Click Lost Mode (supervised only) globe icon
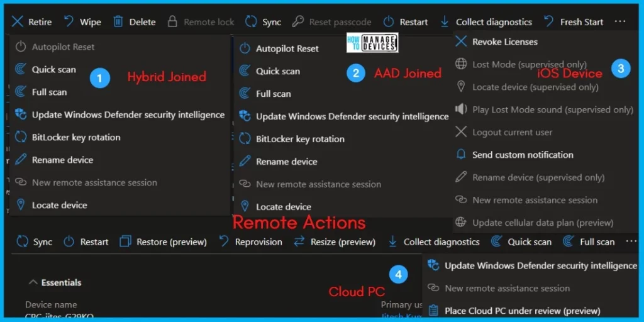 (x=461, y=64)
